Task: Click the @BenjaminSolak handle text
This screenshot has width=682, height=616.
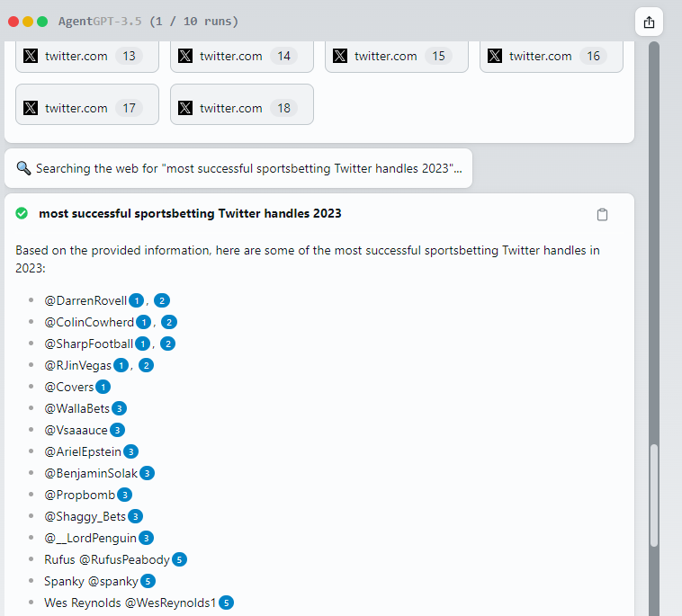Action: tap(91, 473)
